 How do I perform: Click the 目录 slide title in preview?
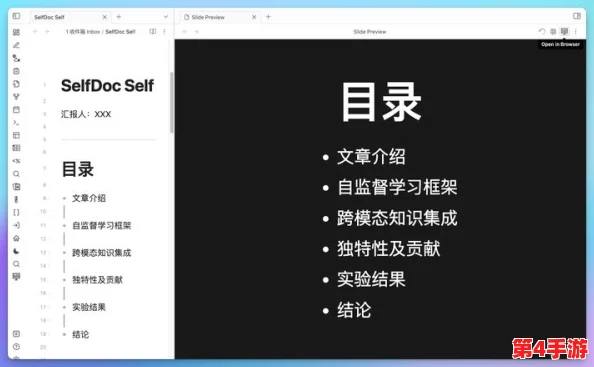pyautogui.click(x=381, y=102)
